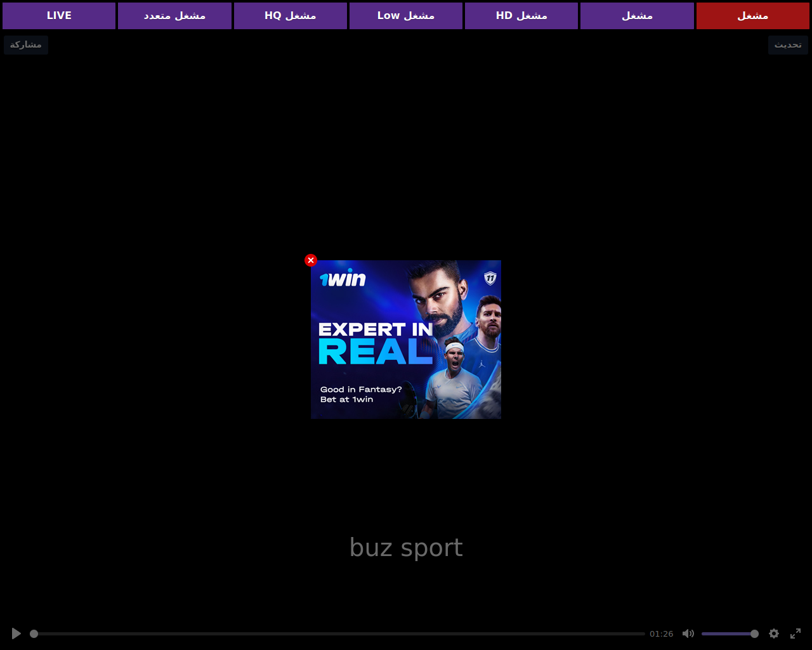Click the تحديث refresh button

click(x=788, y=44)
